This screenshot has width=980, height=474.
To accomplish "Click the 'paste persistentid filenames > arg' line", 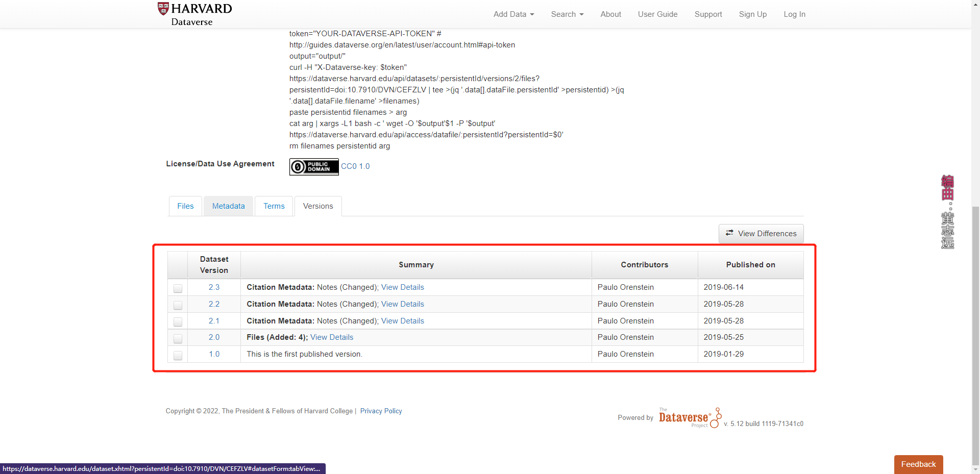I will [348, 112].
